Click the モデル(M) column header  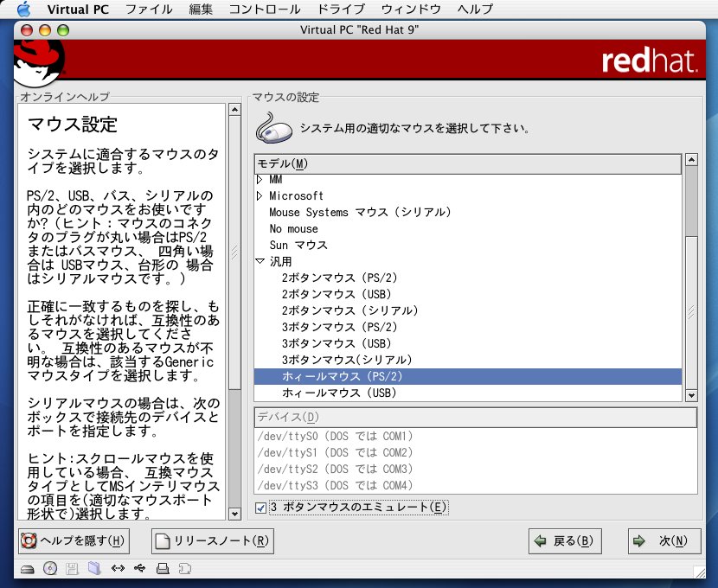coord(467,163)
